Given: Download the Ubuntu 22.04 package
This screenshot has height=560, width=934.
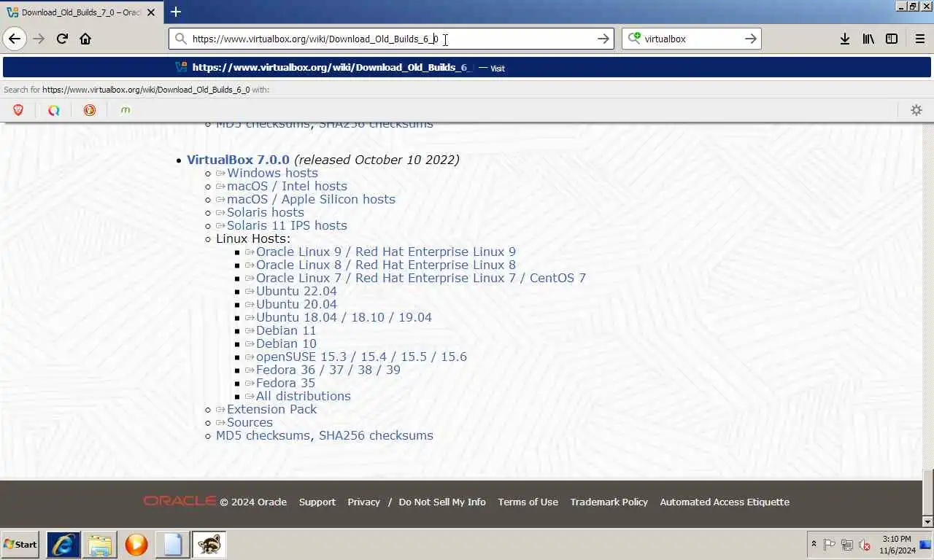Looking at the screenshot, I should tap(296, 291).
